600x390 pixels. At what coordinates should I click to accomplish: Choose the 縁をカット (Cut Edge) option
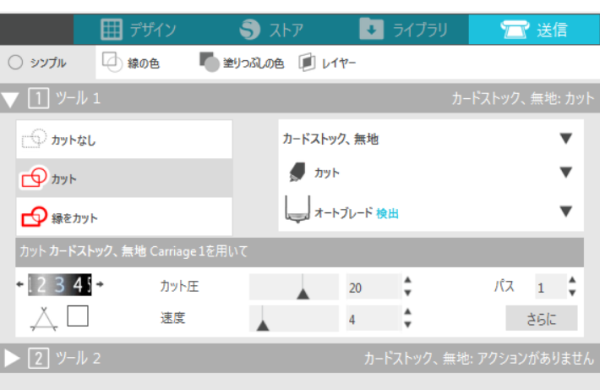coord(124,217)
